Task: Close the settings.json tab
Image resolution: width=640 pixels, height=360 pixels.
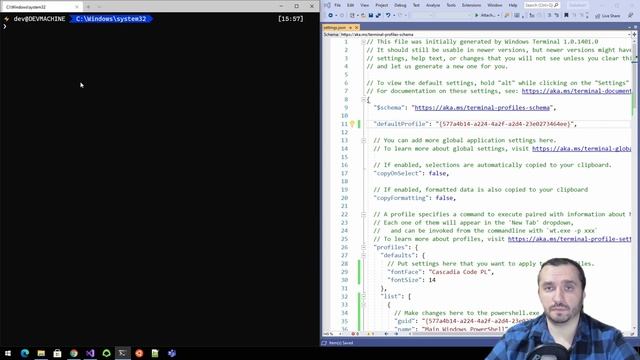Action: pos(356,28)
